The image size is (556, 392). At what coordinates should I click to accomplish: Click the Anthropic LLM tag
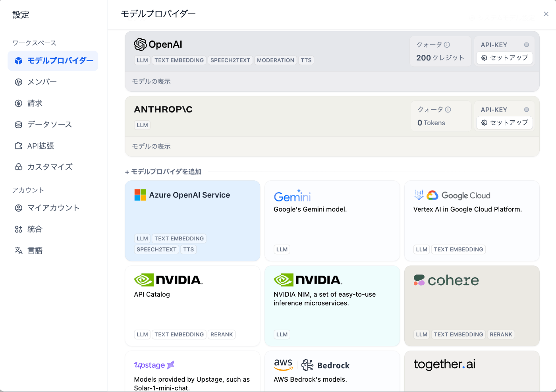[142, 125]
